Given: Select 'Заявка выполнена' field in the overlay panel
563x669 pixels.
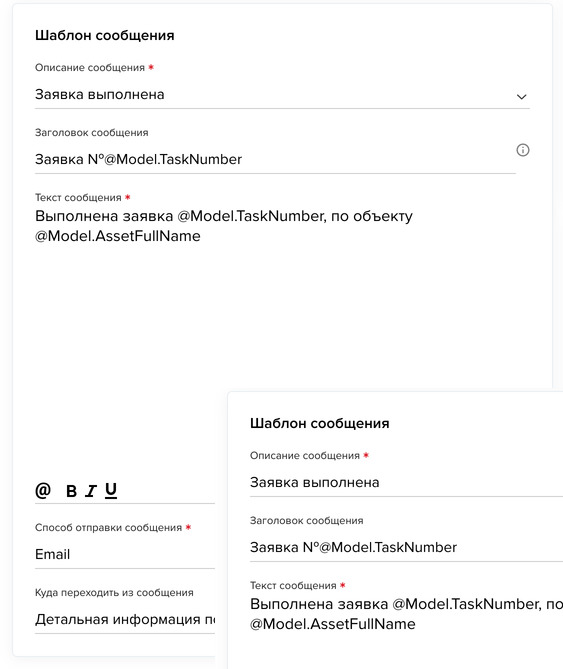Looking at the screenshot, I should point(406,483).
